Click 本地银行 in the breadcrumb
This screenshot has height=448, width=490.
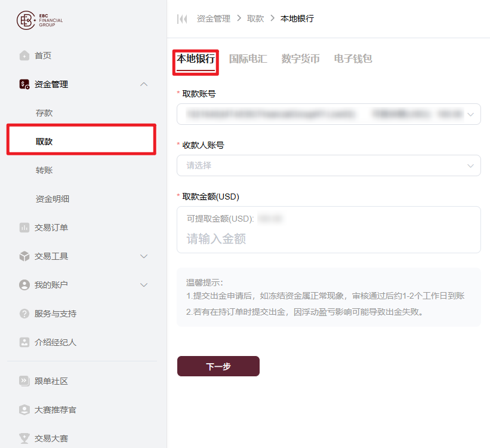coord(297,19)
